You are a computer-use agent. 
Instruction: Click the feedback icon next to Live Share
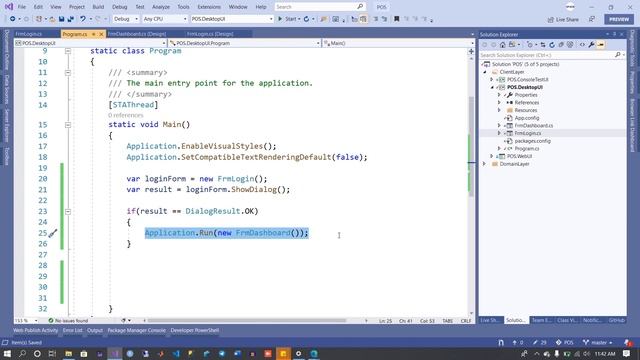click(x=591, y=19)
